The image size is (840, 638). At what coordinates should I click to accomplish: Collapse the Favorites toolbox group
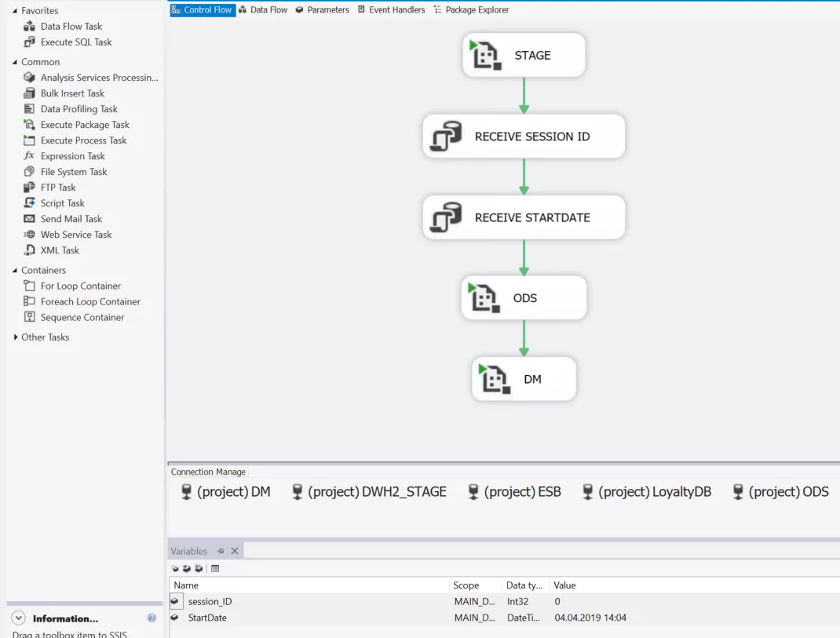15,11
